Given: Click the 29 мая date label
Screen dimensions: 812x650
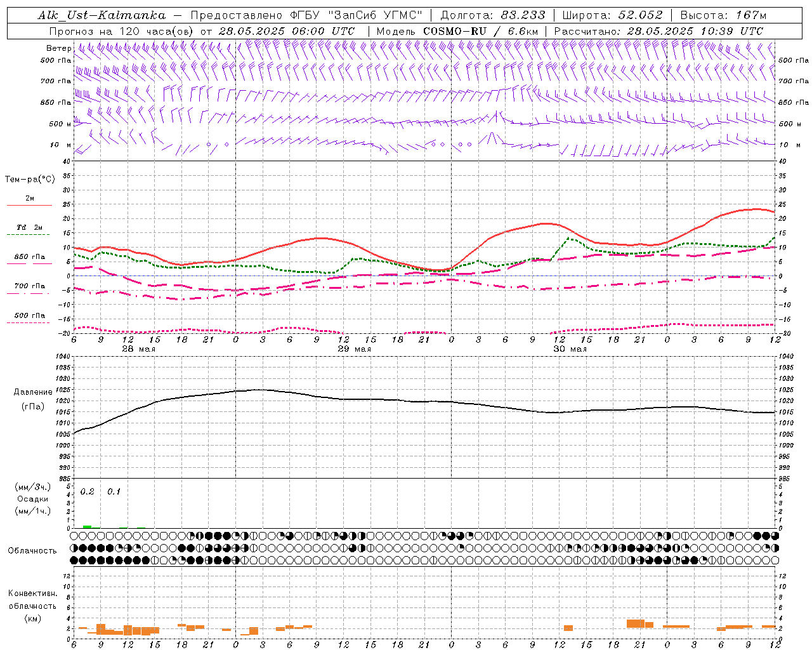Looking at the screenshot, I should click(354, 349).
